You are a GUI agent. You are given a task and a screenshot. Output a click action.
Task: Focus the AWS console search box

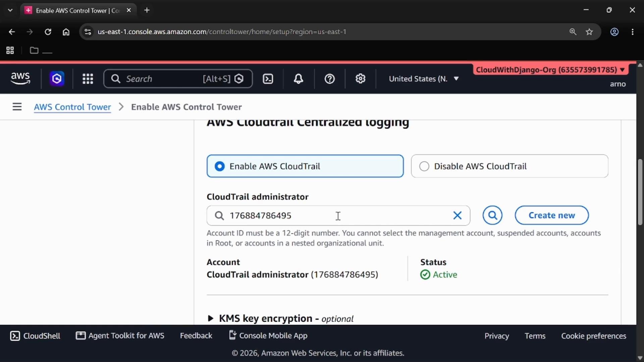178,79
